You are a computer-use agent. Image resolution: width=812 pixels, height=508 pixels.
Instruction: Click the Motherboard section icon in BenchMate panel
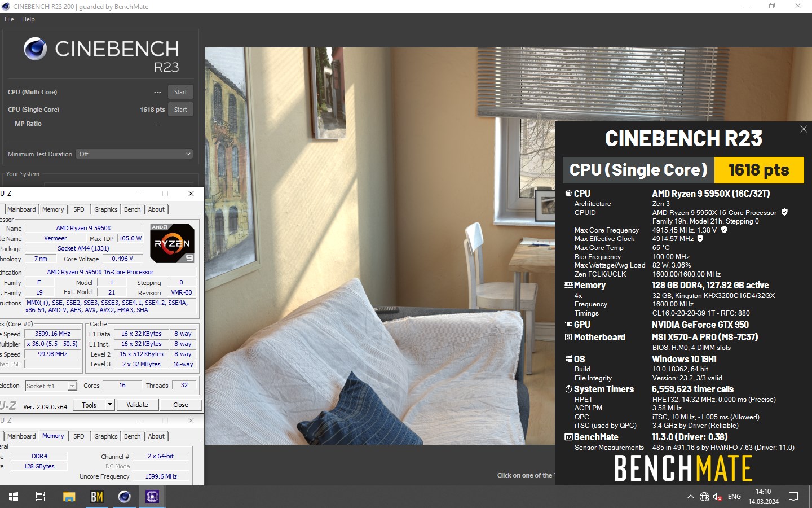[568, 337]
